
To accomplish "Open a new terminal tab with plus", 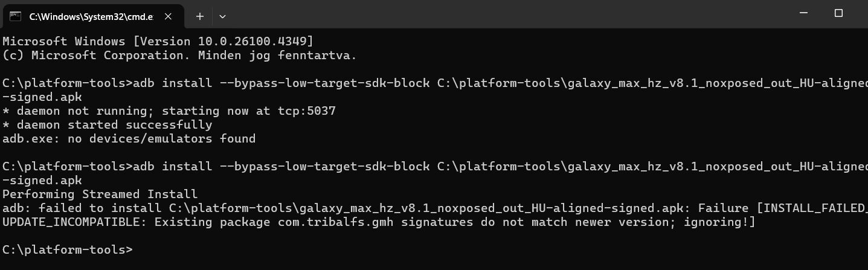I will click(x=200, y=16).
